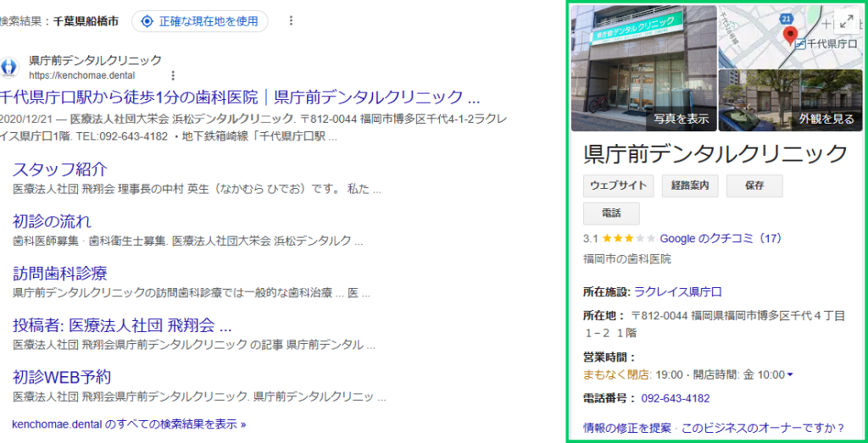Open three-dot menu next to location button
Screen dimensions: 868x443
(x=292, y=21)
